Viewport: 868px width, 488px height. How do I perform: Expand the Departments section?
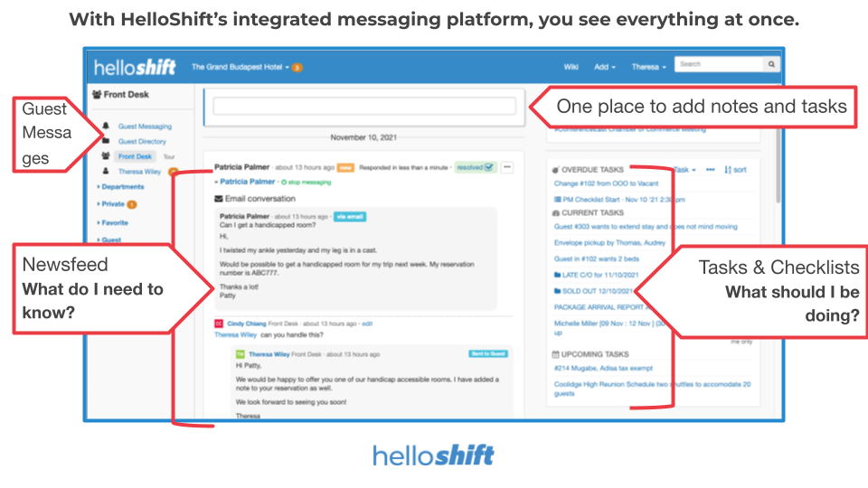(x=120, y=187)
